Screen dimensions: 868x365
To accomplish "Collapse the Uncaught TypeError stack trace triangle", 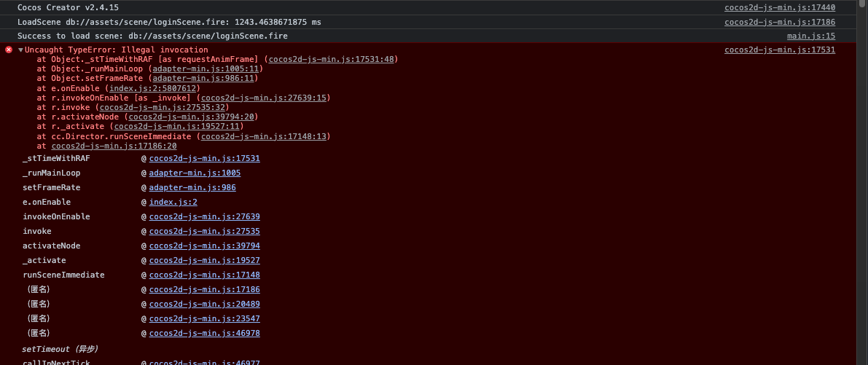I will (x=21, y=50).
